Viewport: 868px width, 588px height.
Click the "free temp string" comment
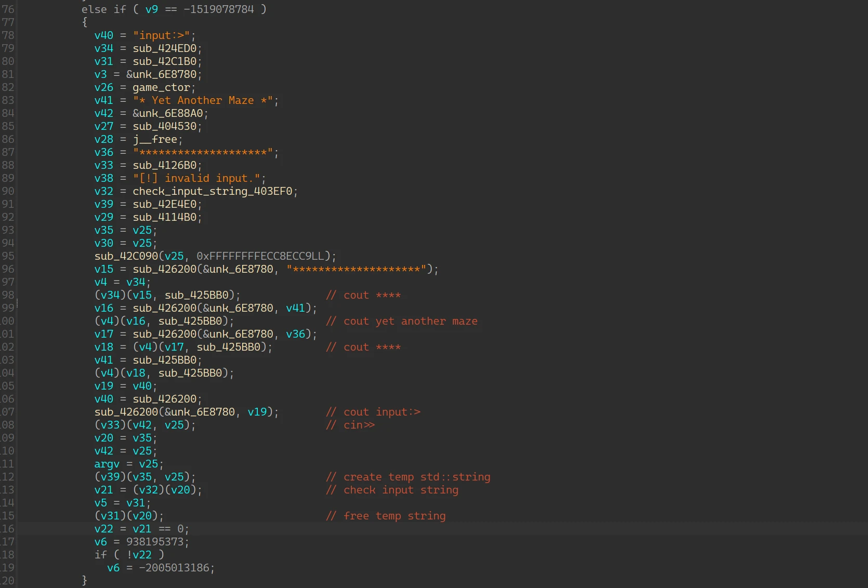394,516
